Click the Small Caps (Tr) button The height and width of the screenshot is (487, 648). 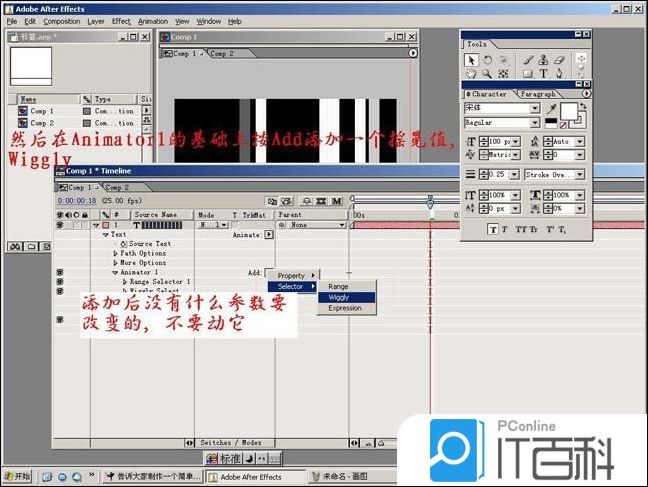click(x=533, y=230)
